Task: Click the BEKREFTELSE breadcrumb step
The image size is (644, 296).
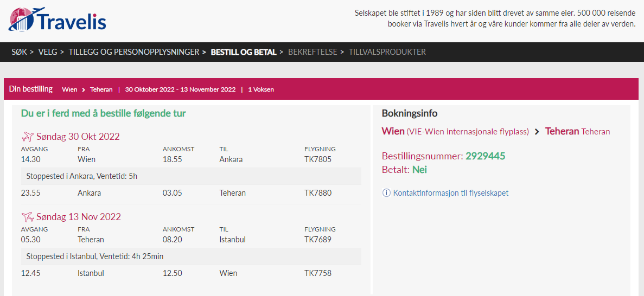Action: click(313, 52)
